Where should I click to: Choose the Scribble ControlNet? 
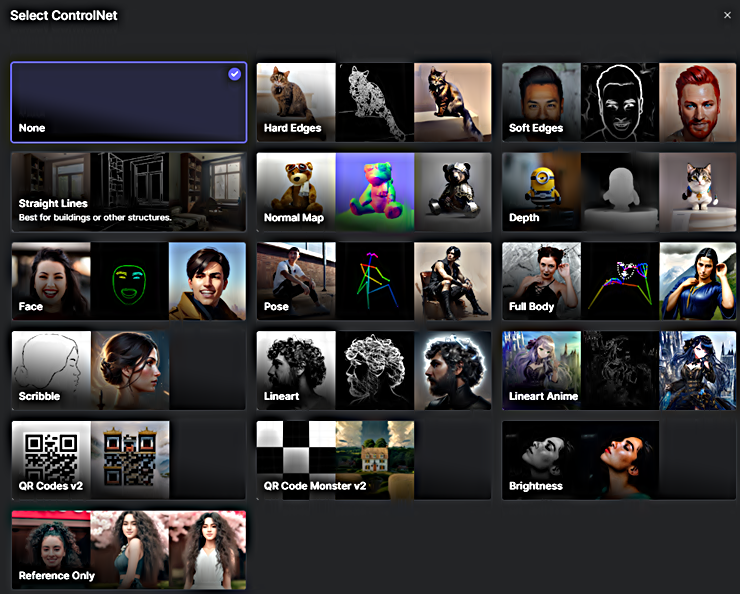(128, 370)
